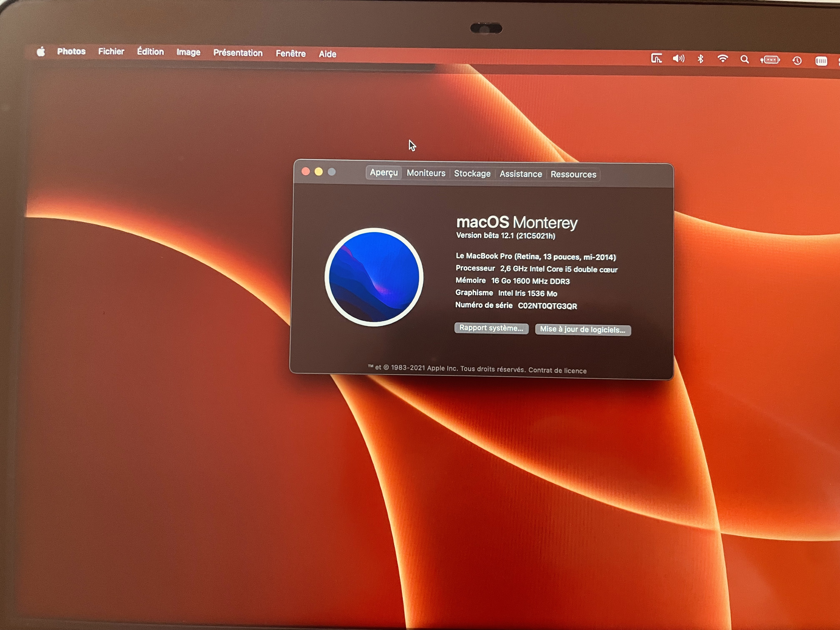Click "2,6 GHz Intel Core i5 double cœur"

[559, 269]
